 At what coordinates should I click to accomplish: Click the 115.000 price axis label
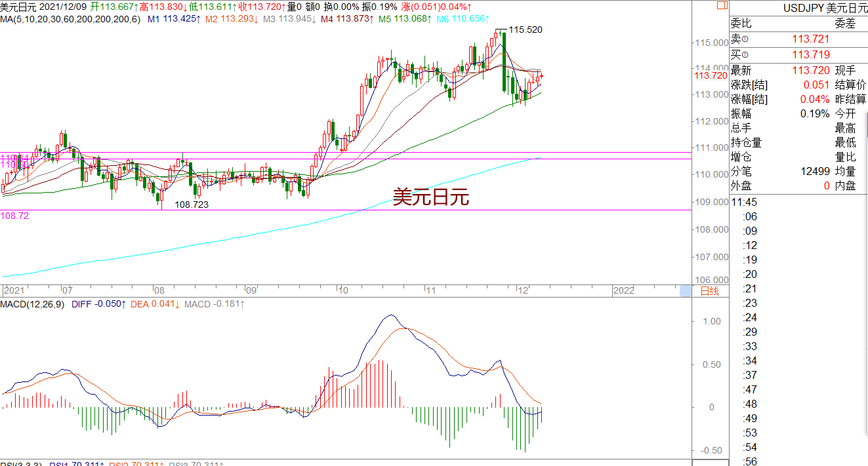[x=713, y=43]
